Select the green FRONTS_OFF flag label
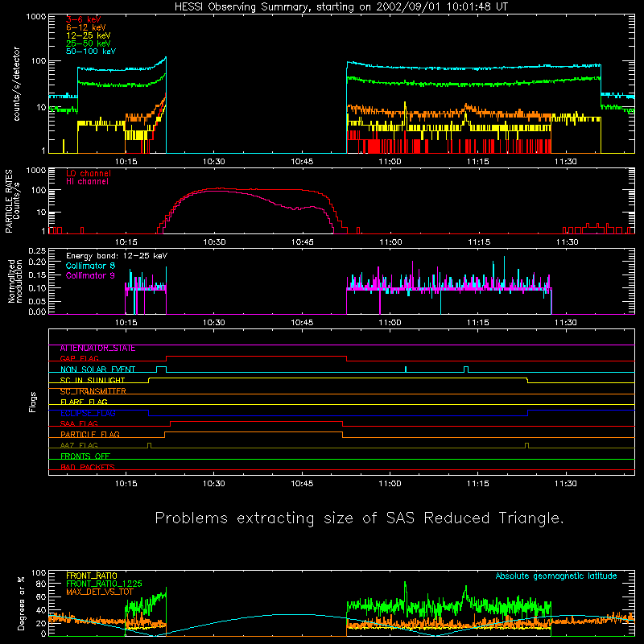The image size is (644, 644). click(85, 456)
